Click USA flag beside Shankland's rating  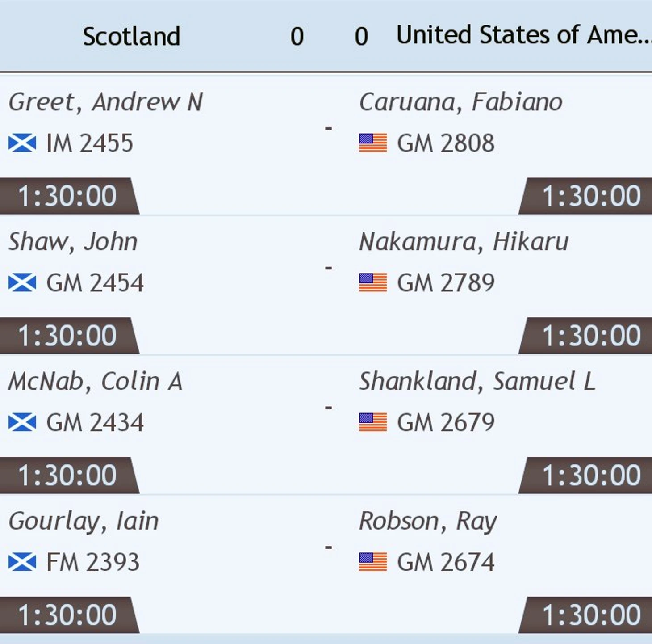373,422
